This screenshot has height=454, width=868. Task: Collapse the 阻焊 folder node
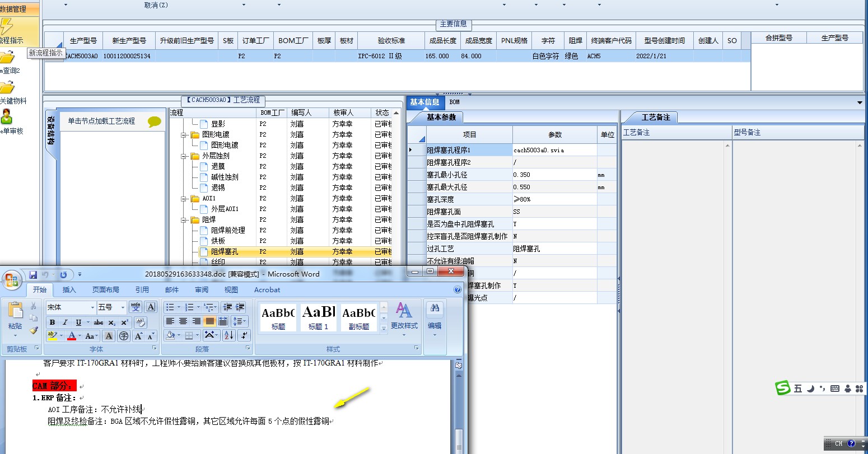click(184, 220)
